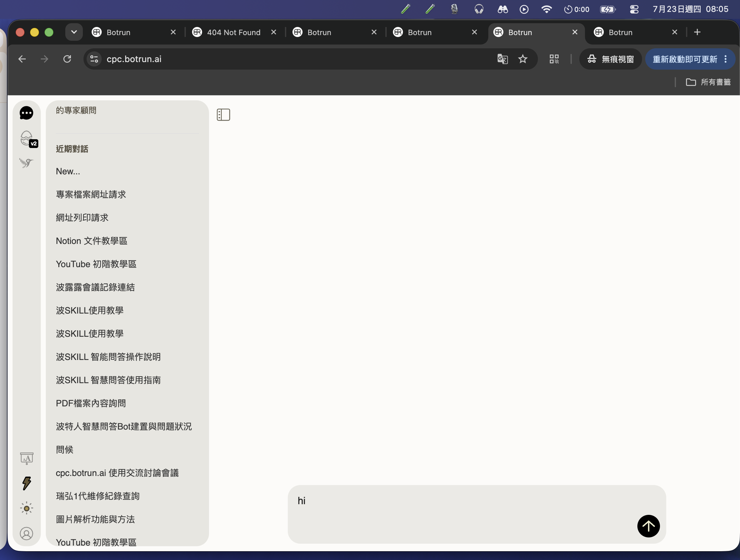Open site information icon in address bar
The width and height of the screenshot is (740, 560).
coord(94,59)
